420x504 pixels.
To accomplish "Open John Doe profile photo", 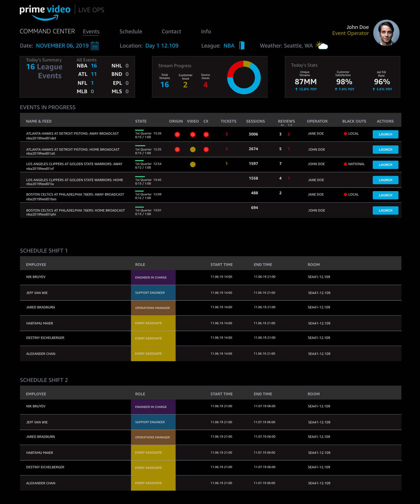I will (386, 33).
